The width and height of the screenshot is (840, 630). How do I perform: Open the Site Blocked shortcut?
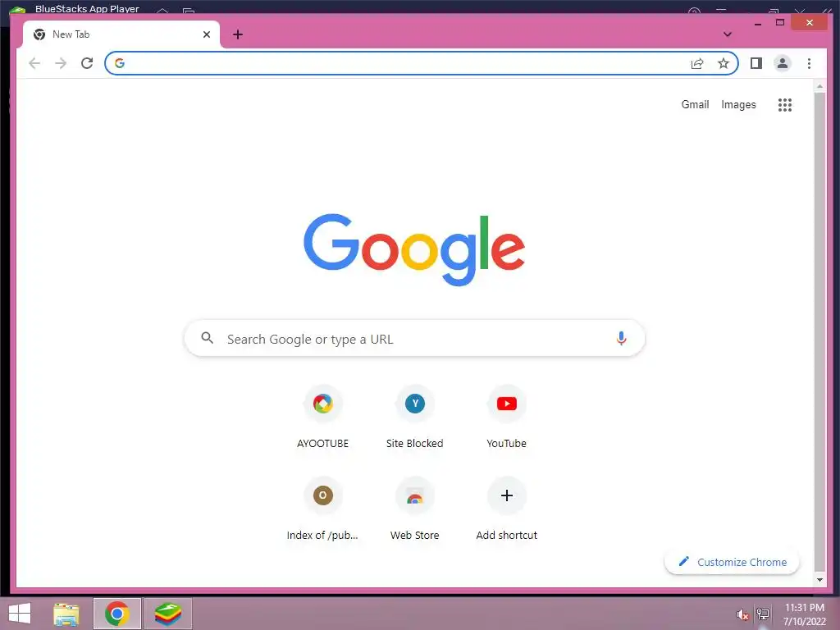pos(414,418)
